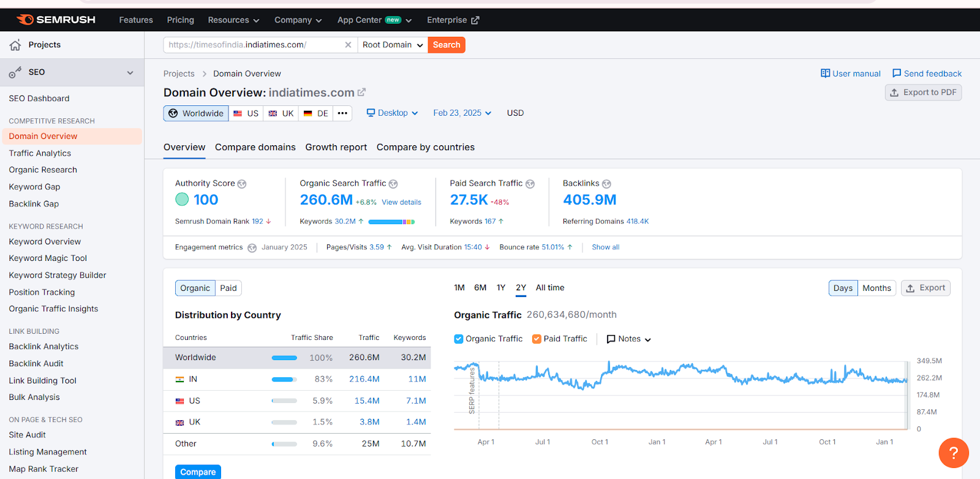Image resolution: width=980 pixels, height=479 pixels.
Task: Click globe info icon beside Organic Search Traffic
Action: 393,184
